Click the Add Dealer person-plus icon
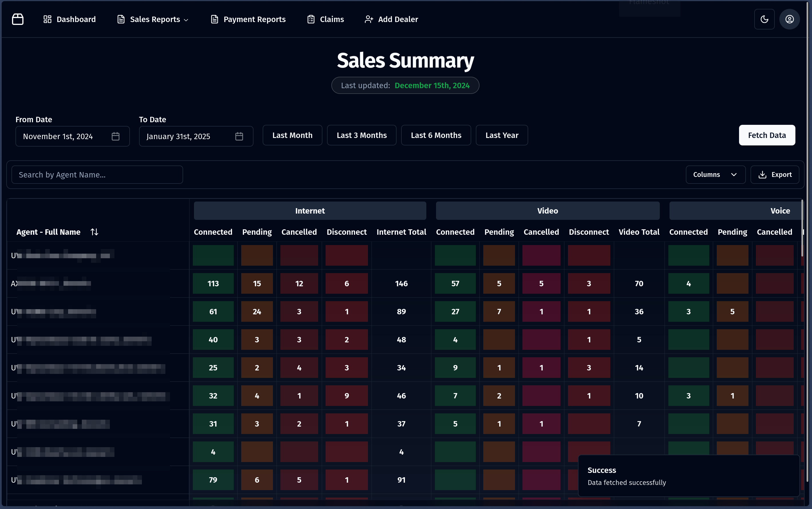 pos(369,19)
